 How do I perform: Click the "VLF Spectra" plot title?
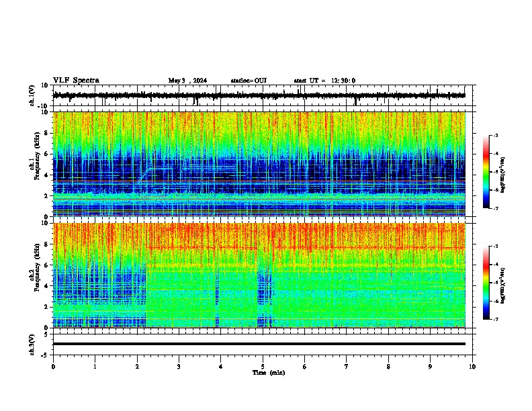pyautogui.click(x=76, y=81)
